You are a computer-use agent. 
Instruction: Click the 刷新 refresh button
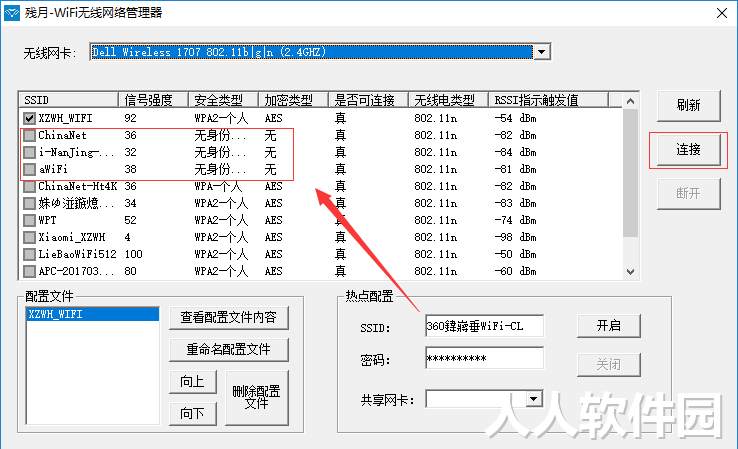tap(689, 105)
